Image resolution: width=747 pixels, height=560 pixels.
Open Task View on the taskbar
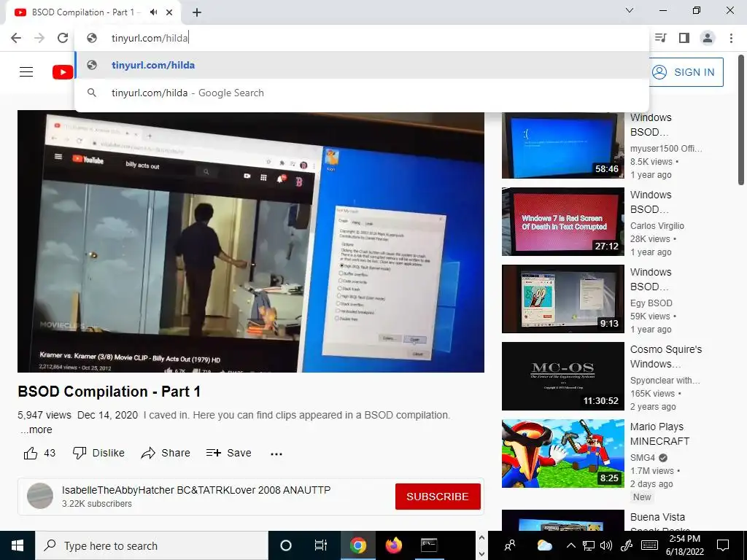321,545
